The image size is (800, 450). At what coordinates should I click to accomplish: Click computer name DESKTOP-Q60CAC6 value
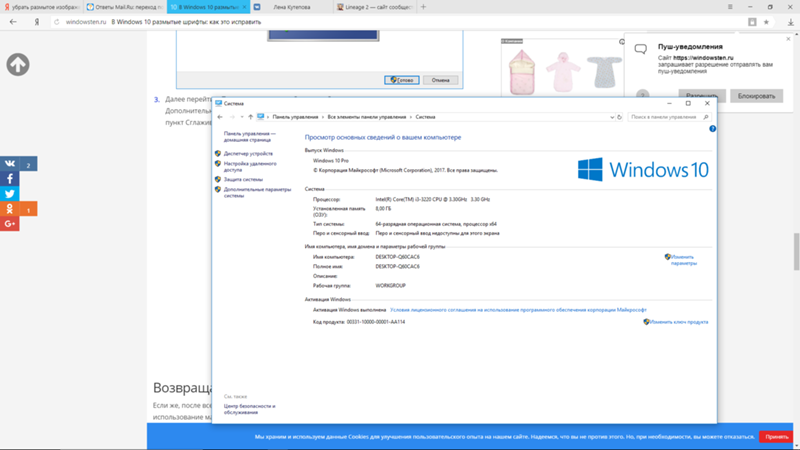click(397, 257)
